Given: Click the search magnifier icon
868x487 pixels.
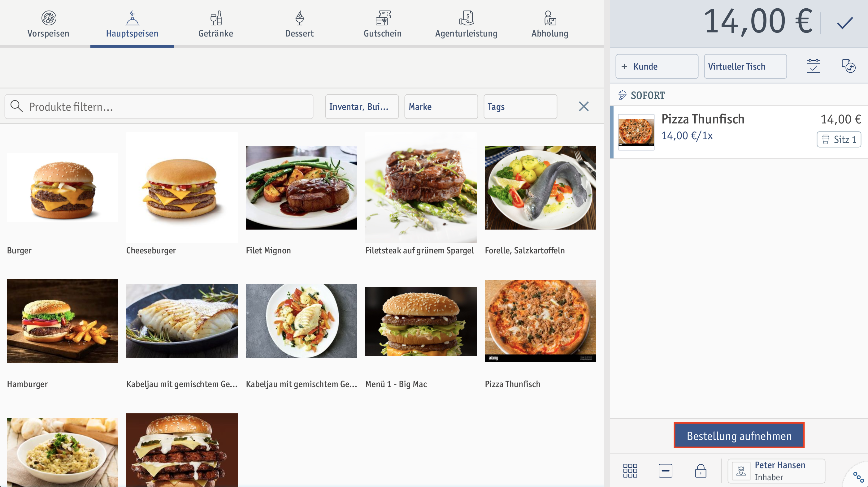Looking at the screenshot, I should [x=16, y=106].
